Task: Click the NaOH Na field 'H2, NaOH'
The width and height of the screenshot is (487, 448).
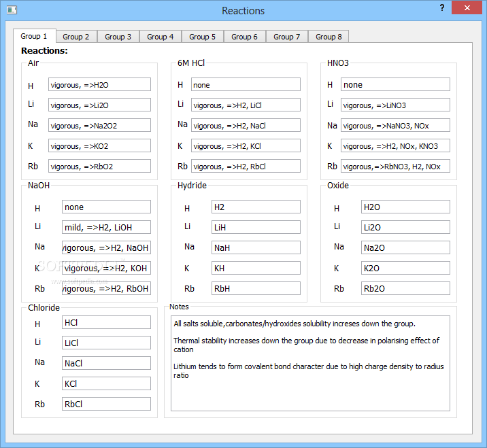Action: point(106,247)
